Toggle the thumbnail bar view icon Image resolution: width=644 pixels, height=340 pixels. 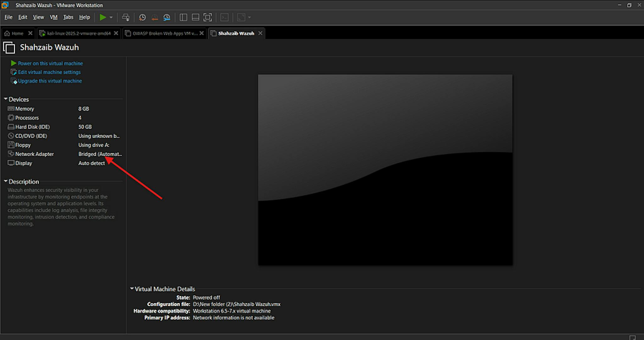pos(195,17)
